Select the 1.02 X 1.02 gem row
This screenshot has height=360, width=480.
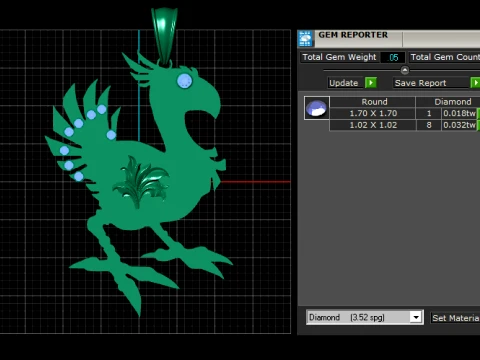tap(403, 125)
